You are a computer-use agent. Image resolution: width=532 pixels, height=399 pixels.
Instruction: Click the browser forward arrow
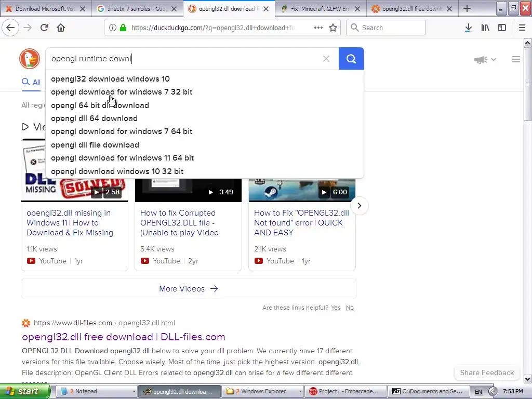[x=28, y=28]
